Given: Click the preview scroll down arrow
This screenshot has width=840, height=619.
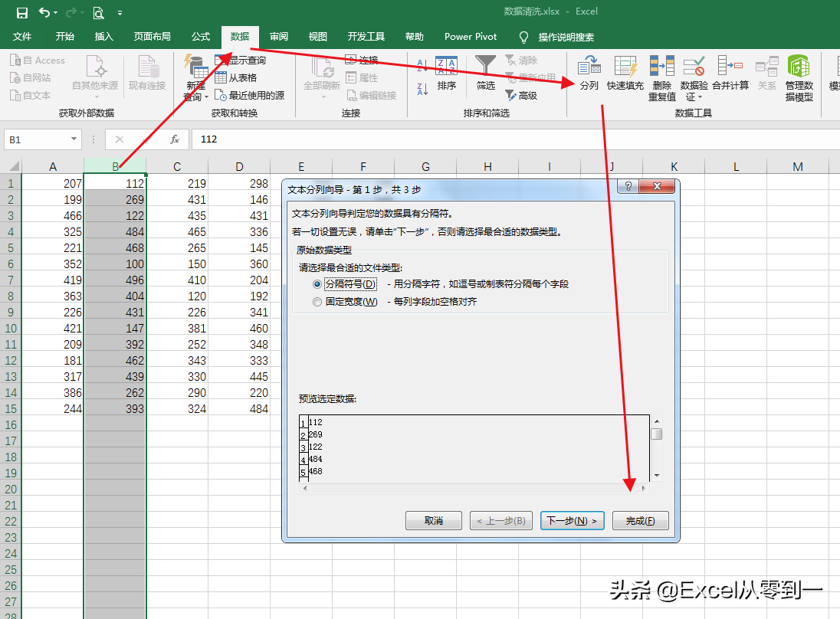Looking at the screenshot, I should pos(657,476).
